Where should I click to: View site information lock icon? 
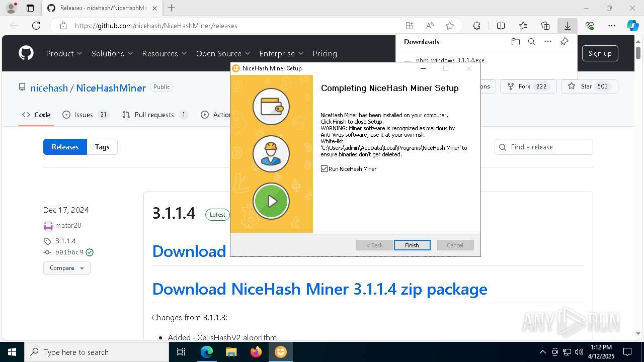click(63, 26)
